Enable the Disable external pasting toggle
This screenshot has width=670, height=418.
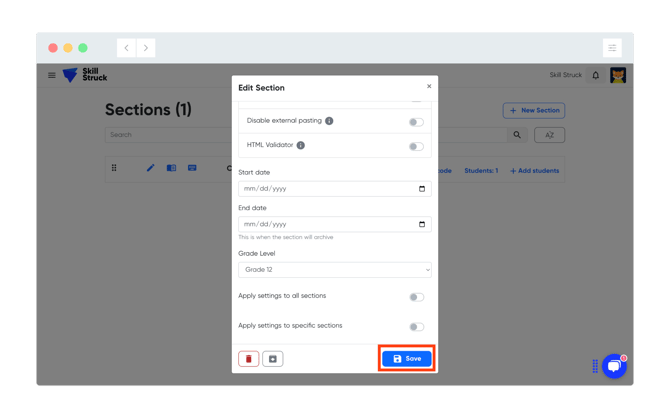[416, 122]
